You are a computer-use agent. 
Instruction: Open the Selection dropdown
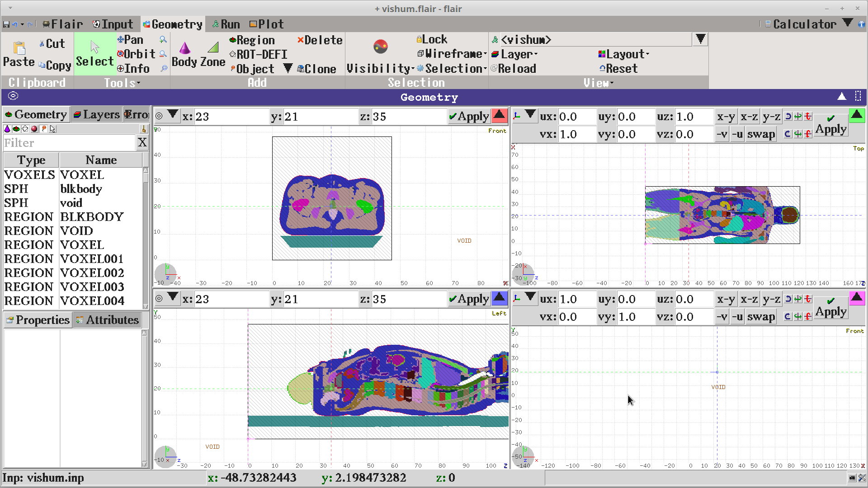click(x=452, y=69)
